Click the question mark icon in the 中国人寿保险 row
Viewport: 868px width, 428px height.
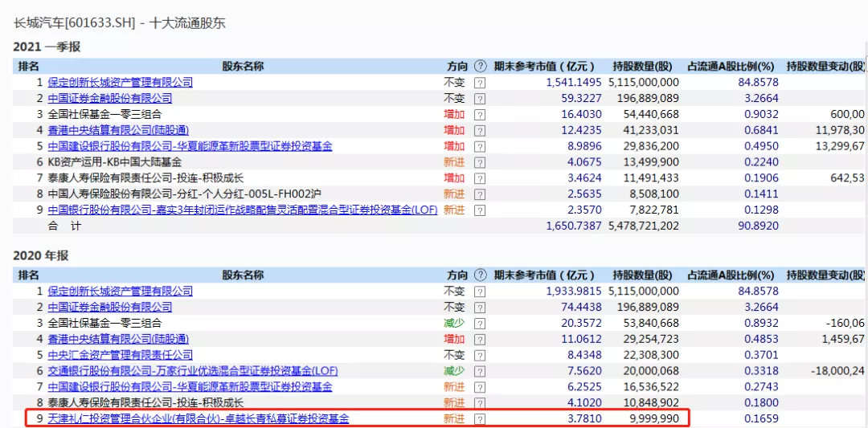[x=480, y=194]
